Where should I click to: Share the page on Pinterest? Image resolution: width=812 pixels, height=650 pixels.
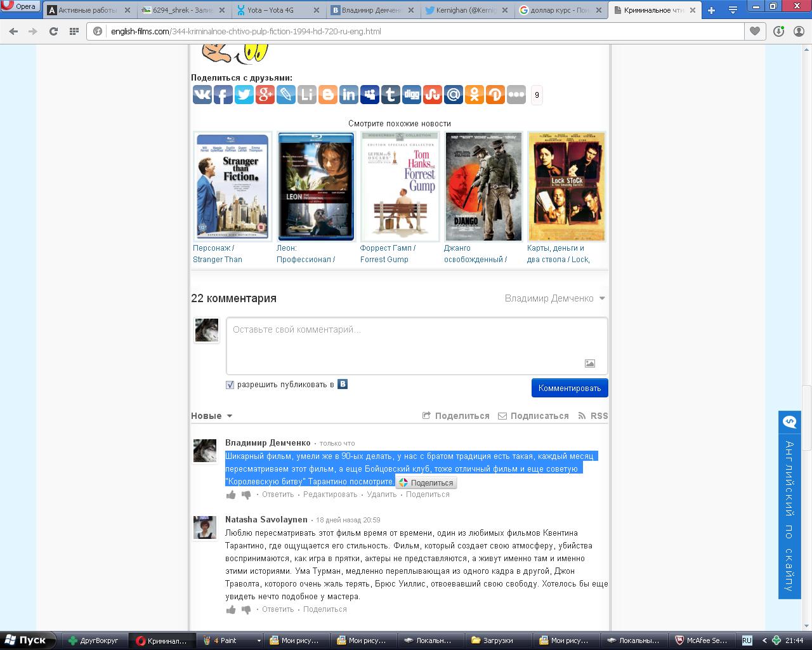click(x=495, y=95)
